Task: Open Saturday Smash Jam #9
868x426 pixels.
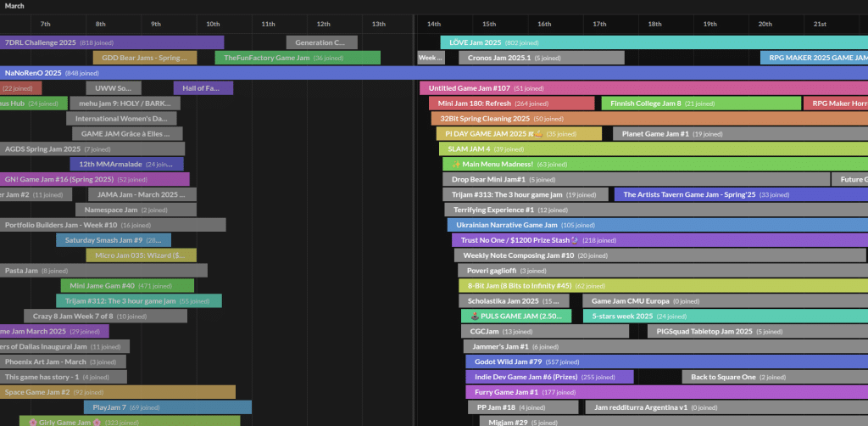Action: 114,240
